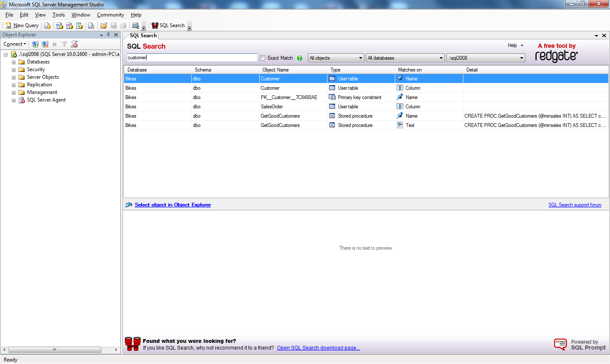Click the Powered by SQL Prompt logo
This screenshot has height=364, width=610.
[579, 345]
